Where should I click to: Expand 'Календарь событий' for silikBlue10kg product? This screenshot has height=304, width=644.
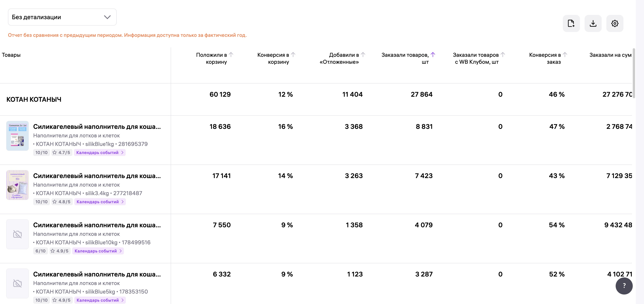click(98, 251)
